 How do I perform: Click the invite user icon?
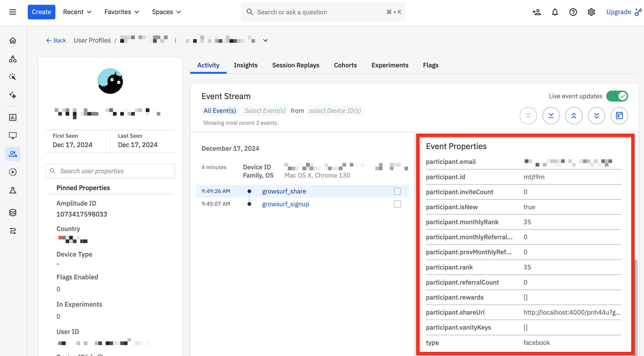pos(537,12)
